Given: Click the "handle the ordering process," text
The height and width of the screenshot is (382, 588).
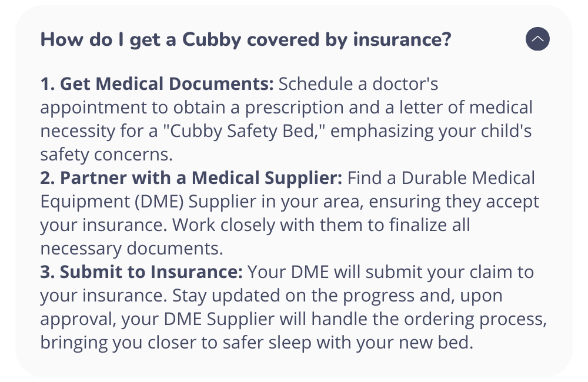Looking at the screenshot, I should pyautogui.click(x=429, y=319).
